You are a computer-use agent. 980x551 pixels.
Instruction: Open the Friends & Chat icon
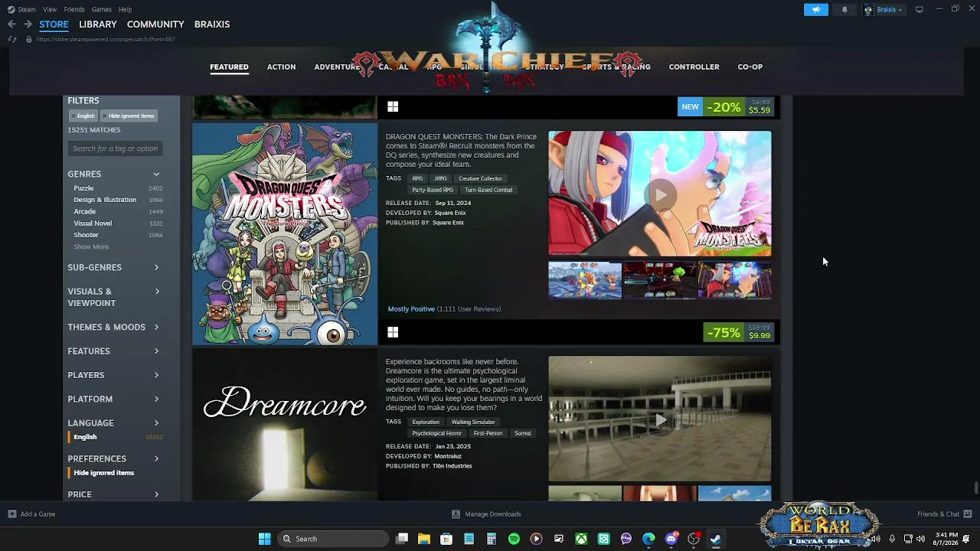click(x=968, y=514)
